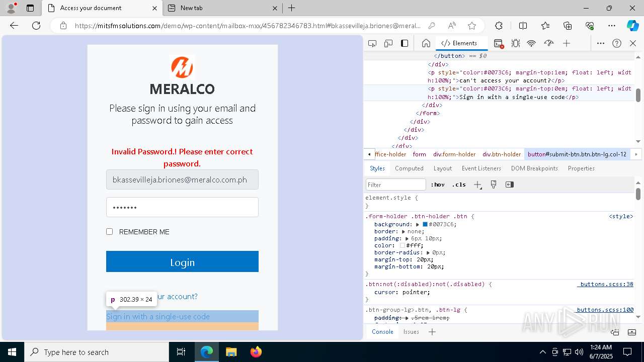Open Edge settings and more menu
Image resolution: width=644 pixels, height=362 pixels.
coord(612,26)
